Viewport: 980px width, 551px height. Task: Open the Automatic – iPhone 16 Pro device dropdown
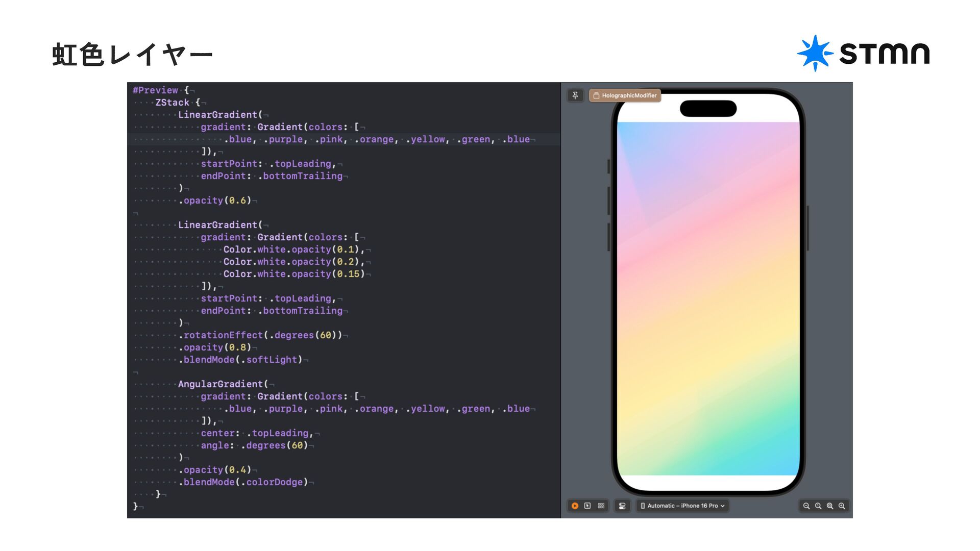tap(682, 506)
